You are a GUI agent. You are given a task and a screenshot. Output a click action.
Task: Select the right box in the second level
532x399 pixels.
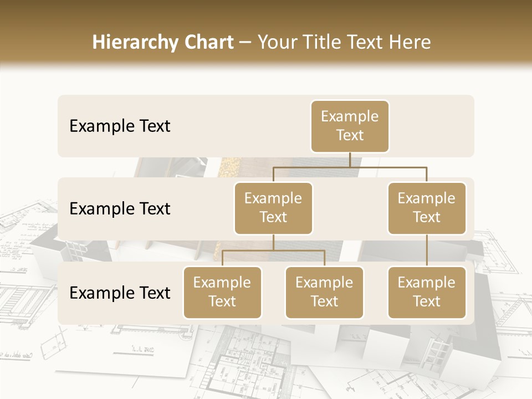(x=427, y=208)
